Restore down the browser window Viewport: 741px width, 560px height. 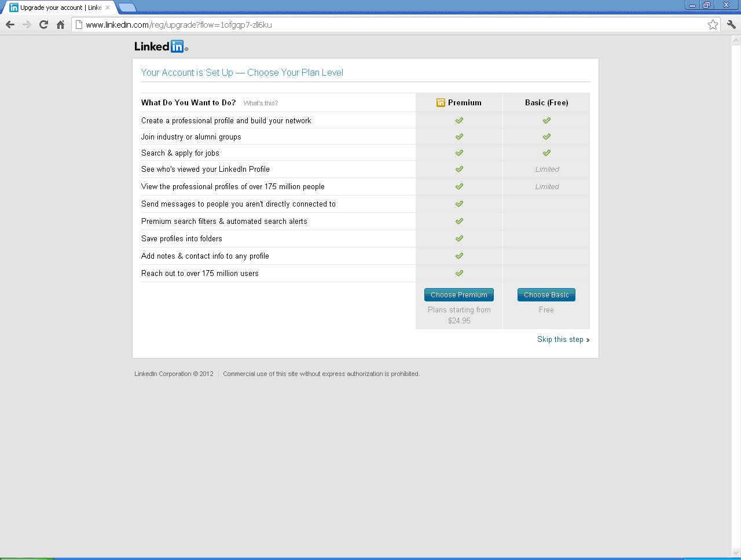tap(706, 5)
